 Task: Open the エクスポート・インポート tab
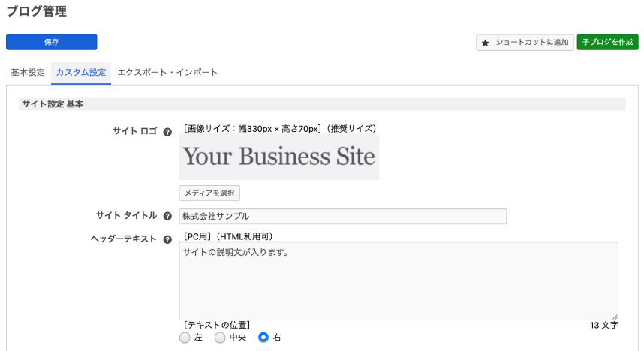167,73
